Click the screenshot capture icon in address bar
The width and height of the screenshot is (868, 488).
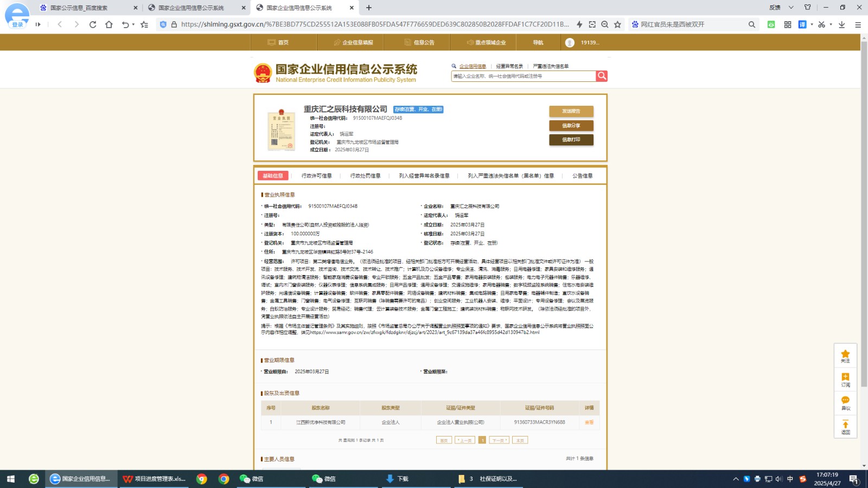click(592, 24)
